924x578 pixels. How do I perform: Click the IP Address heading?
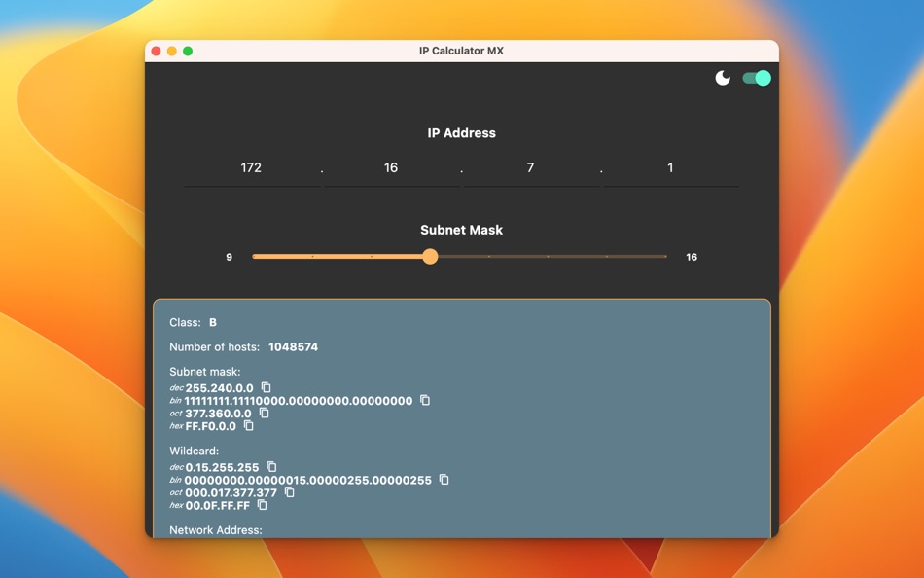(x=461, y=133)
